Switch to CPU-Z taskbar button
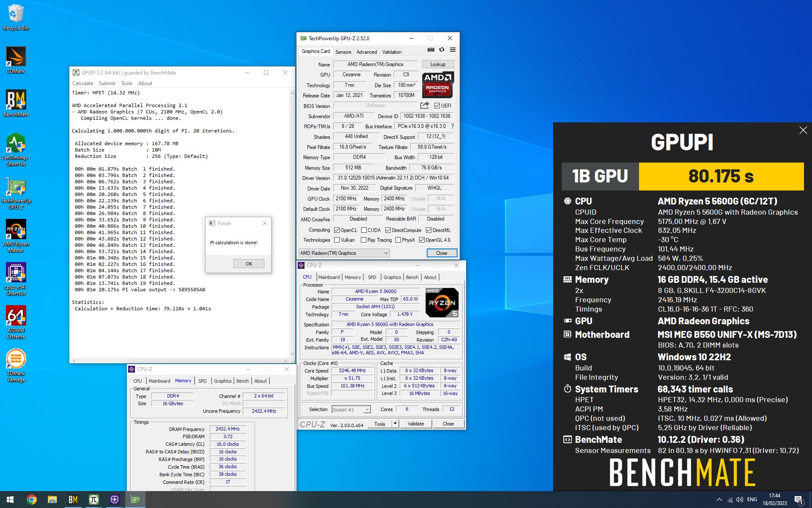Image resolution: width=812 pixels, height=508 pixels. 114,500
